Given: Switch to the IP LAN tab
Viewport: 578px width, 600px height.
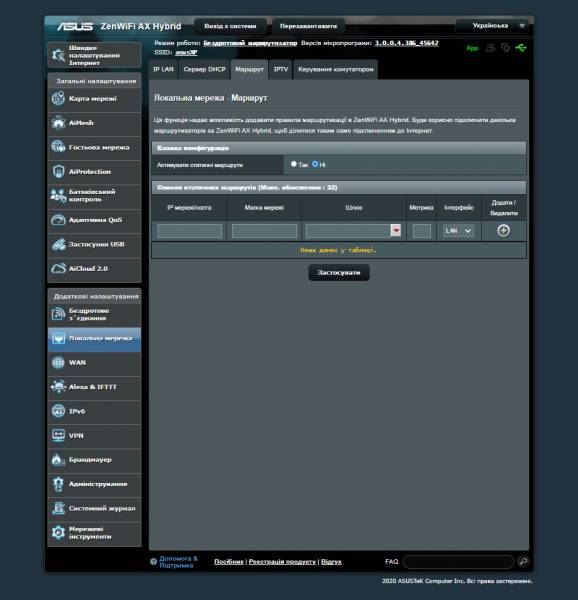Looking at the screenshot, I should coord(163,69).
